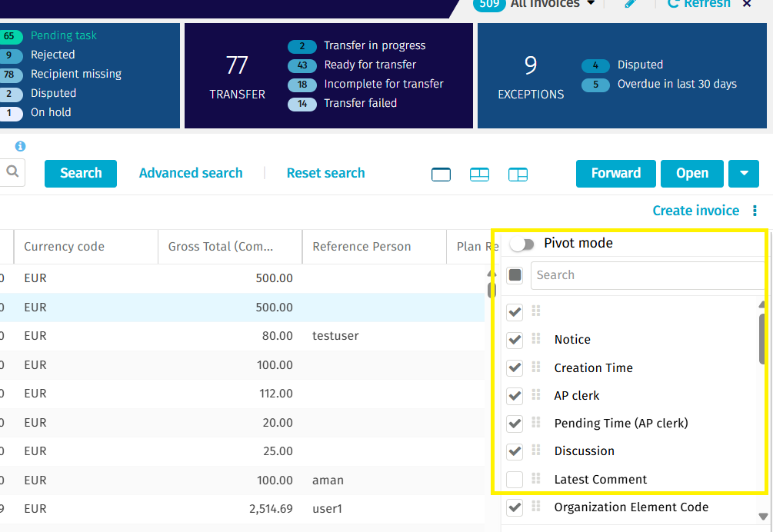773x532 pixels.
Task: Click the magnifier icon in the search box
Action: [13, 172]
